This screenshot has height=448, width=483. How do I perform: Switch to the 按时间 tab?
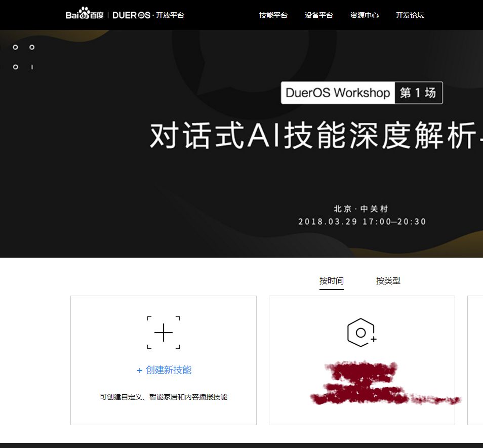332,281
